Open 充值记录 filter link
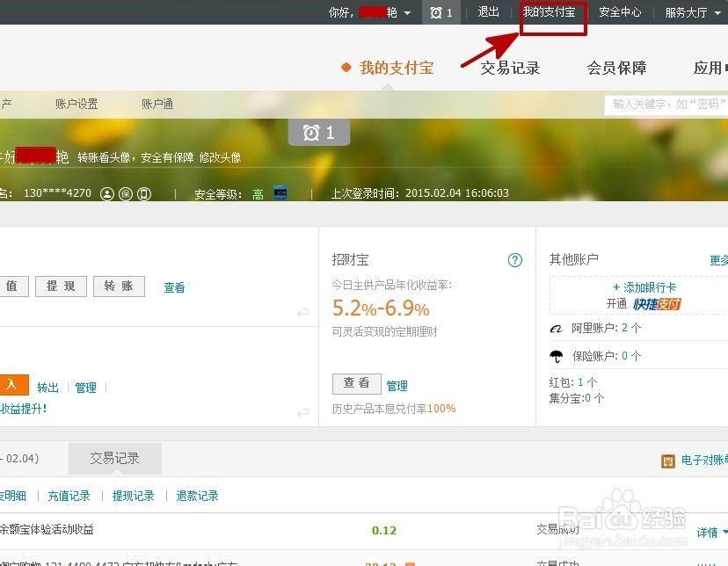Screen dimensions: 728x566 69,496
